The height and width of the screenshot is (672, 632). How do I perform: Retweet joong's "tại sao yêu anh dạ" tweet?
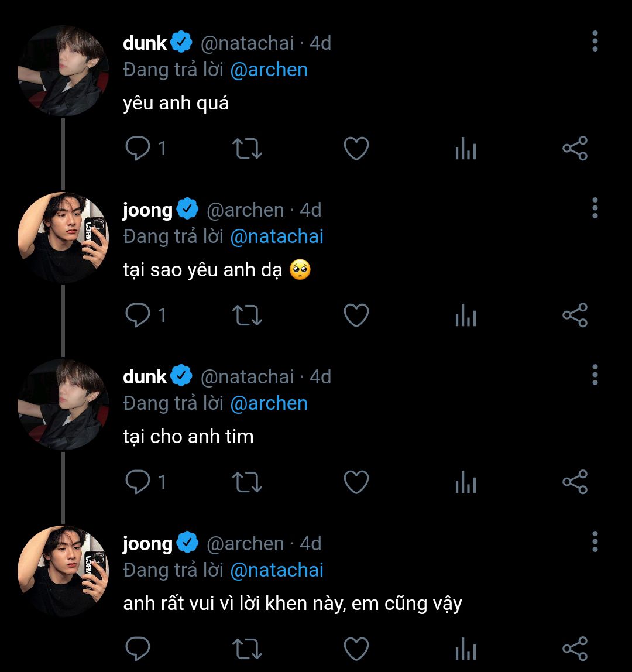(x=247, y=316)
